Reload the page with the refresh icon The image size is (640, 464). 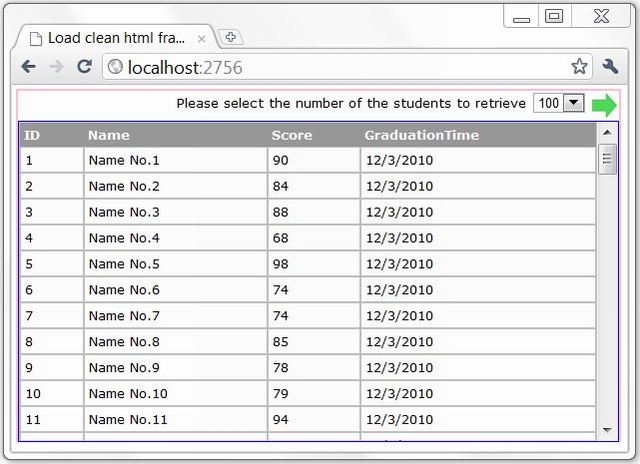coord(84,66)
